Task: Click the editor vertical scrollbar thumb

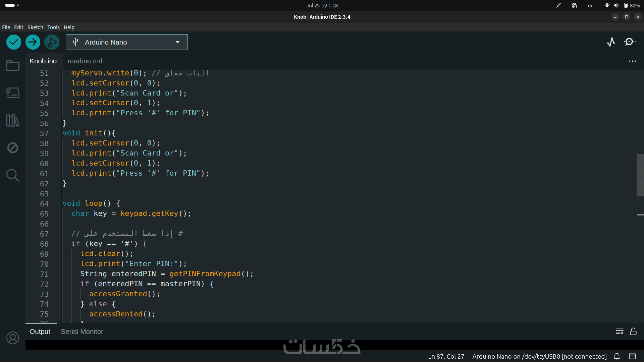Action: pos(640,175)
